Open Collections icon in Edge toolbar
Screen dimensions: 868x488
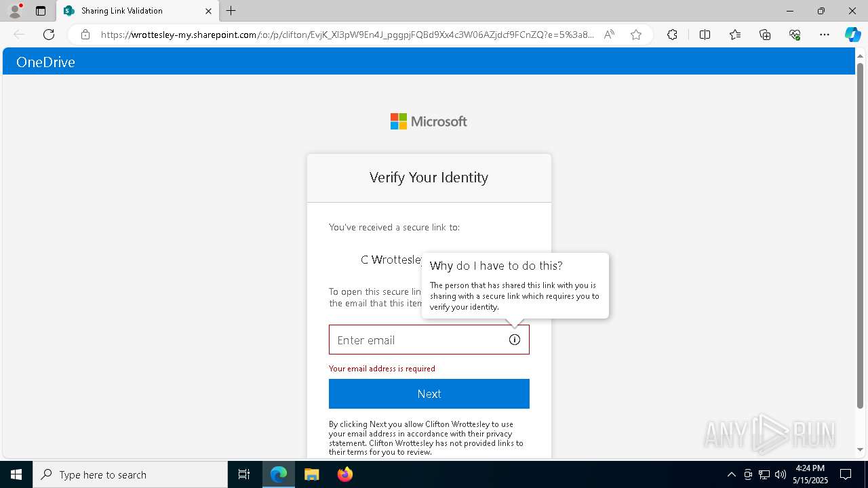[765, 35]
